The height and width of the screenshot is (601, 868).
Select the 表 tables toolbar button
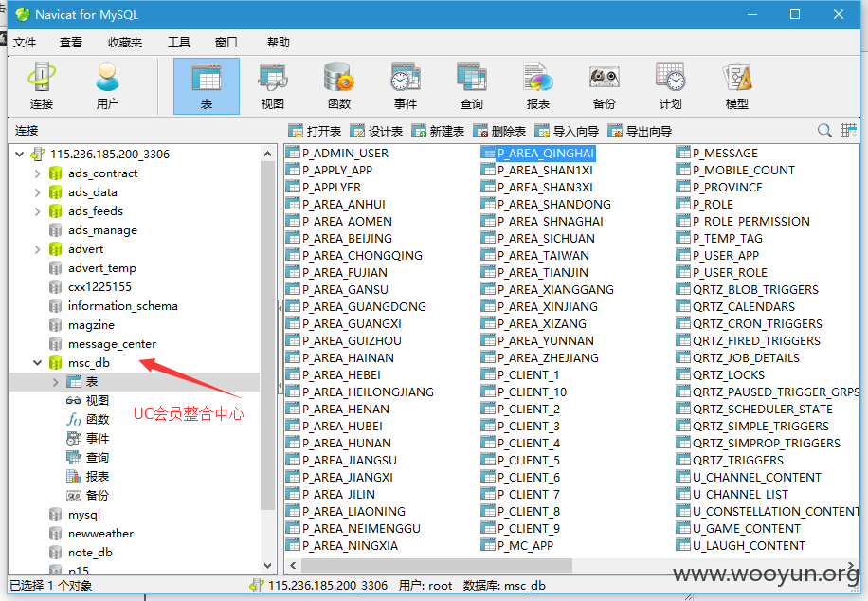(207, 86)
